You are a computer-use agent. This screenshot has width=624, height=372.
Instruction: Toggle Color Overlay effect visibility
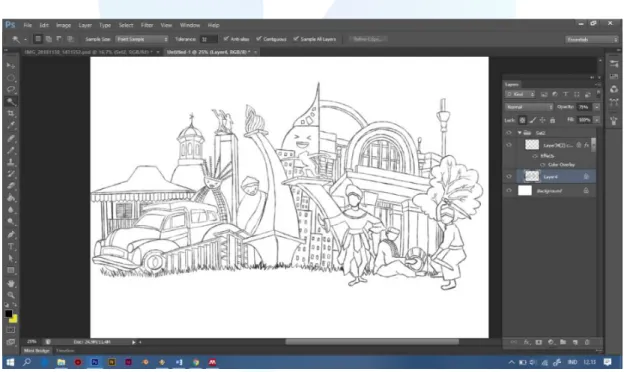542,165
